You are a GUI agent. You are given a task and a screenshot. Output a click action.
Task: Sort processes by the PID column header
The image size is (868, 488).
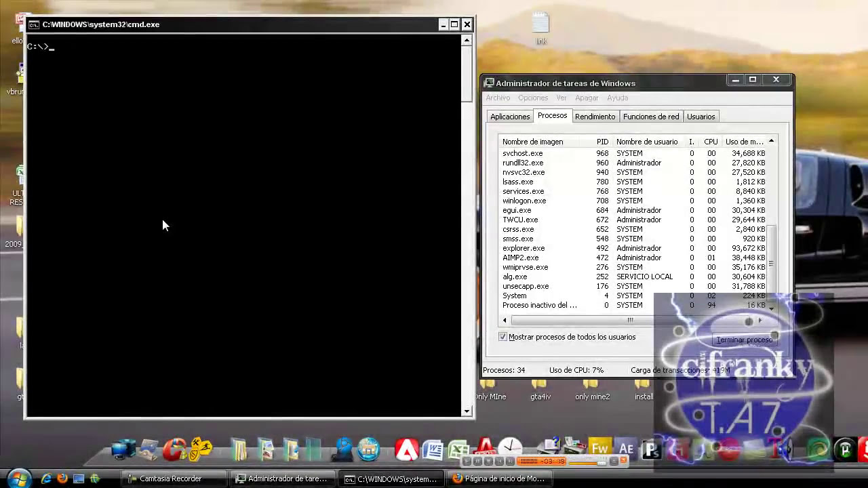(x=602, y=142)
